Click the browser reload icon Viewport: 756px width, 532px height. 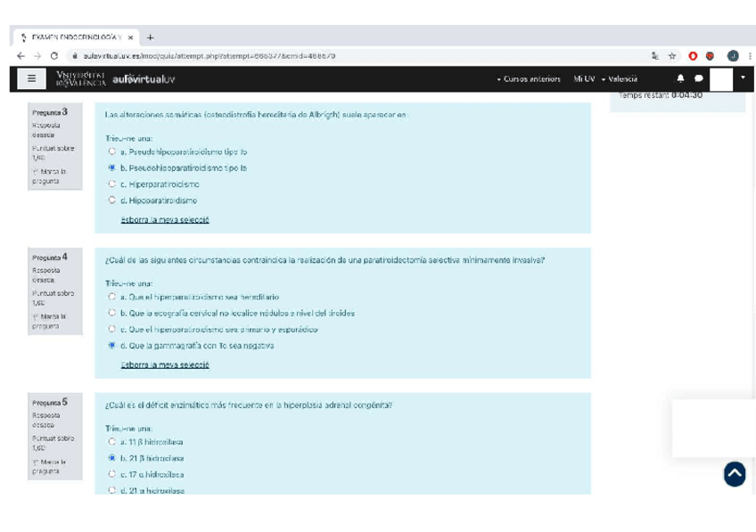pyautogui.click(x=54, y=56)
